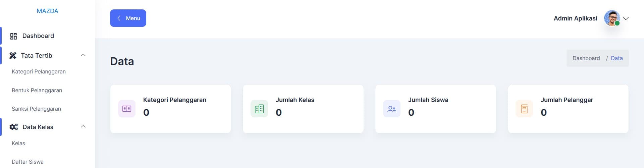Click the Dashboard breadcrumb link

coord(586,58)
